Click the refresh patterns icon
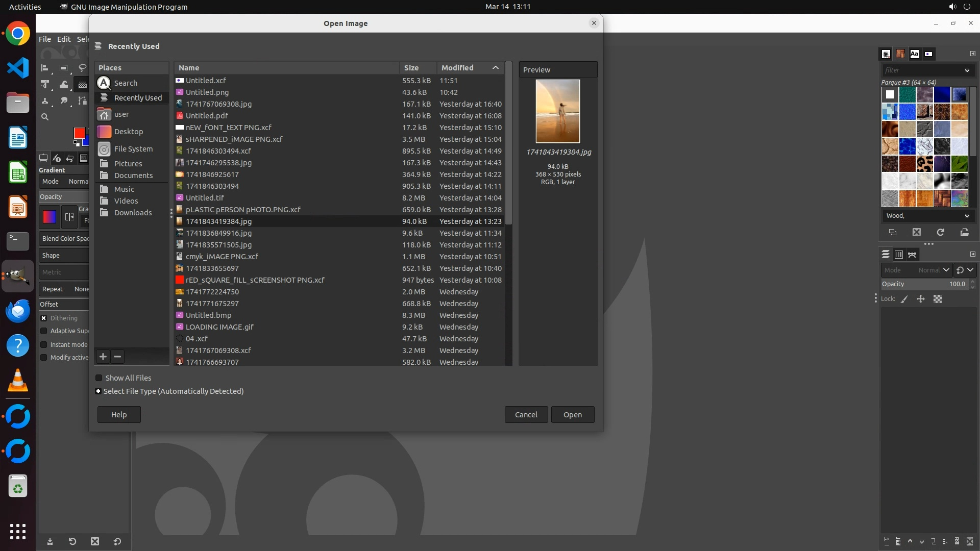Viewport: 980px width, 551px height. [940, 232]
